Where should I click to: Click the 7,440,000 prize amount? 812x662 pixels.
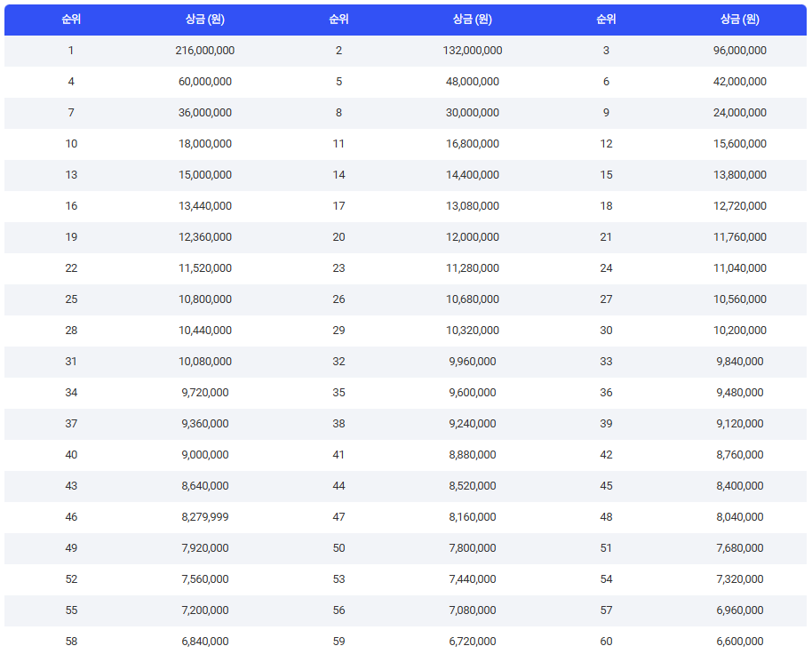point(473,579)
